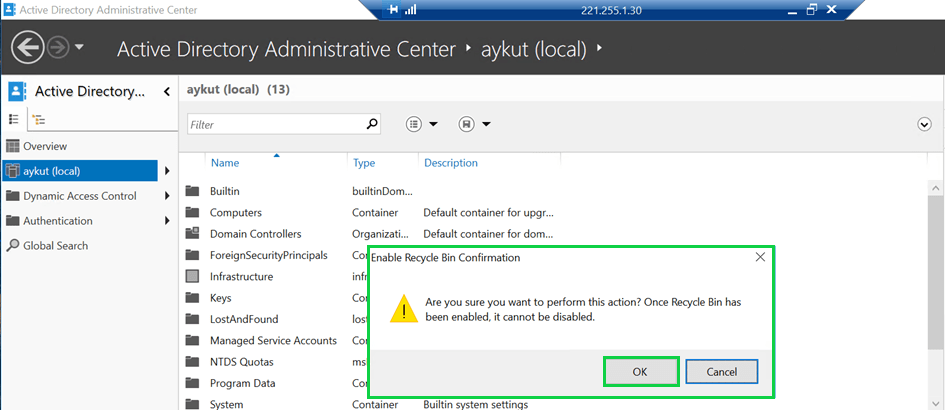Switch to list view navigation tab

tap(14, 119)
